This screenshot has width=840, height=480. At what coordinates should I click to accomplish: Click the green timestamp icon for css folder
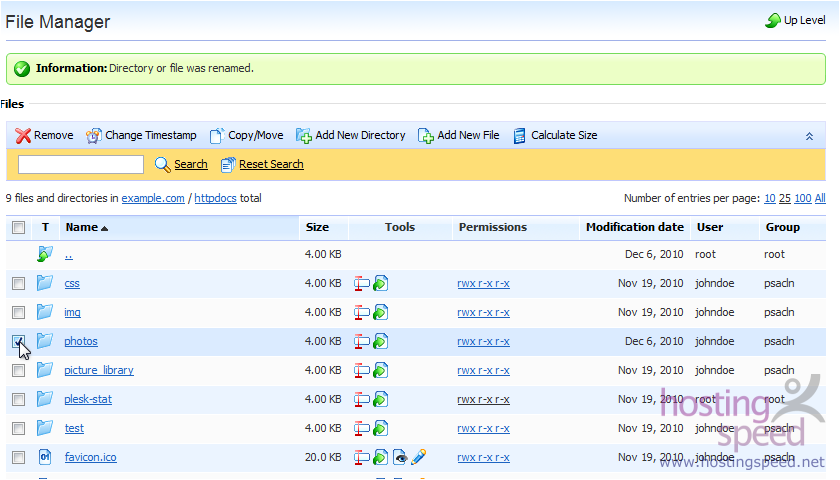(x=380, y=283)
